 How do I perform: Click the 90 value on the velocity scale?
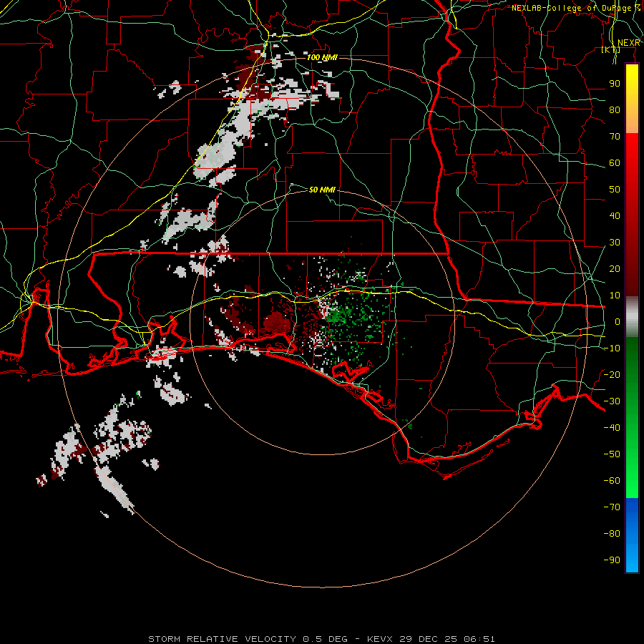(615, 84)
